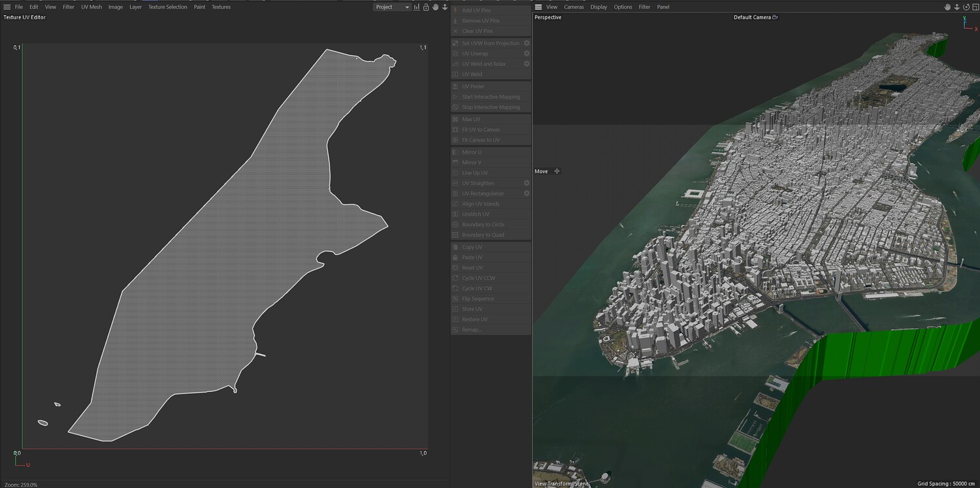Open the Paint menu
This screenshot has height=488, width=980.
[x=199, y=7]
